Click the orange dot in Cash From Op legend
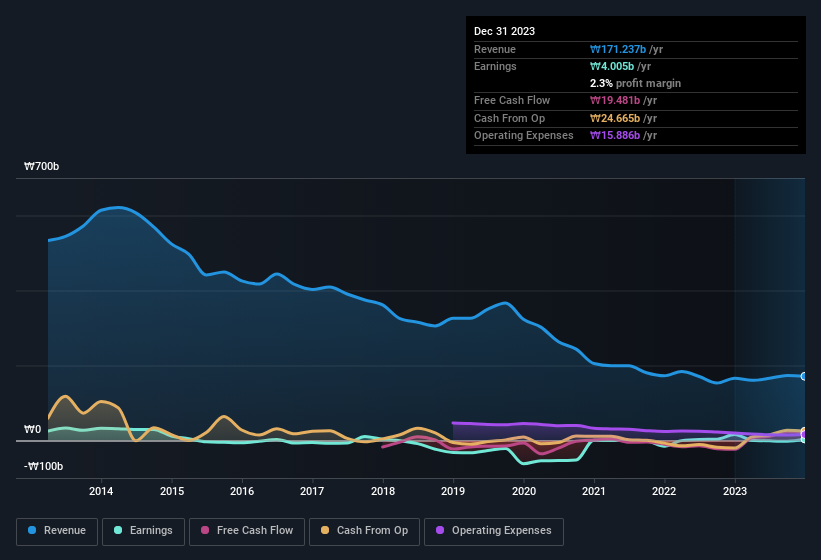Viewport: 821px width, 560px height. pyautogui.click(x=326, y=530)
